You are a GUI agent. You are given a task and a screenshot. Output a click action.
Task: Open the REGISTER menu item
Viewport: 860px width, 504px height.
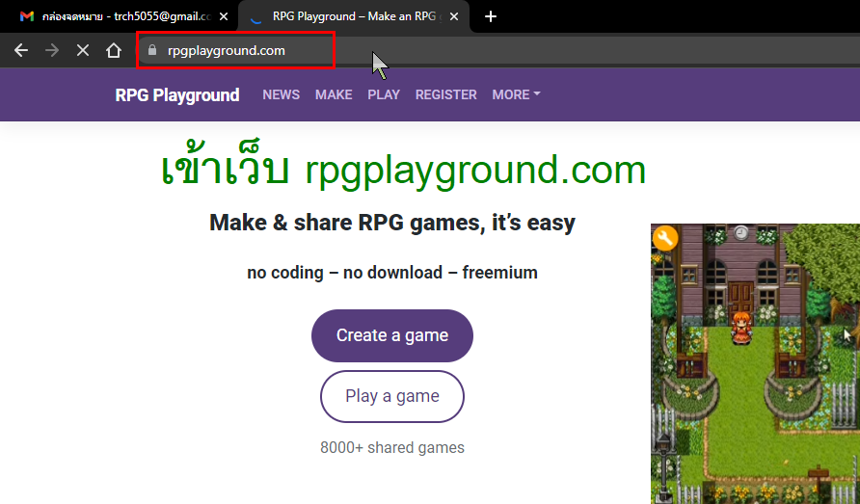(445, 94)
